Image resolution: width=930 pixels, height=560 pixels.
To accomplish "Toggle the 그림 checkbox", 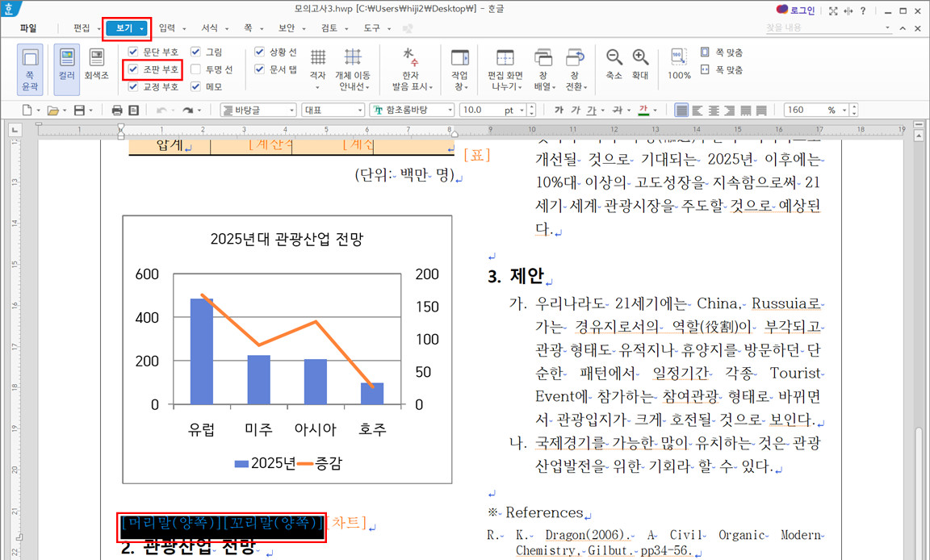I will point(195,52).
